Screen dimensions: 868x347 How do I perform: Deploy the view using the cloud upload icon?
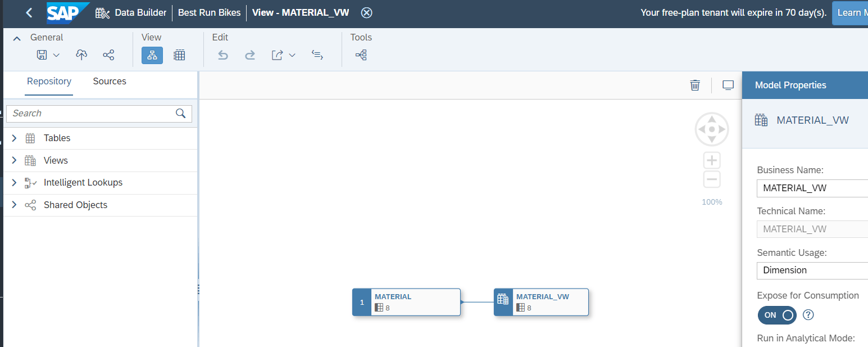(x=81, y=55)
